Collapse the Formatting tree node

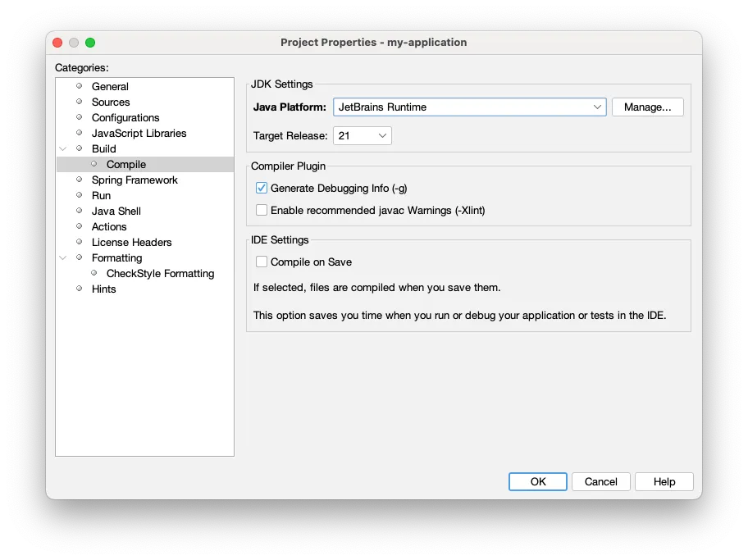click(63, 257)
